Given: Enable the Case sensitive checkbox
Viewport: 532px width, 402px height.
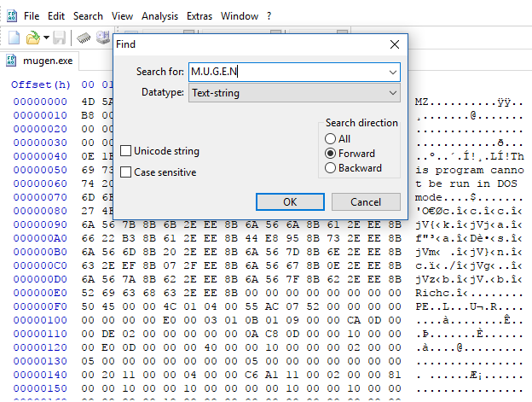Looking at the screenshot, I should (126, 172).
